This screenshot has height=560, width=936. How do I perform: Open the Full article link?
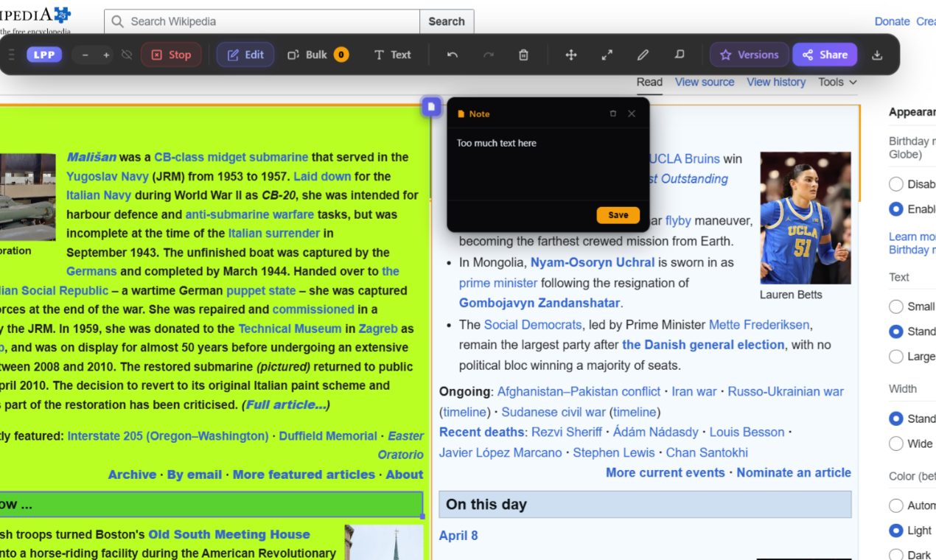click(286, 405)
